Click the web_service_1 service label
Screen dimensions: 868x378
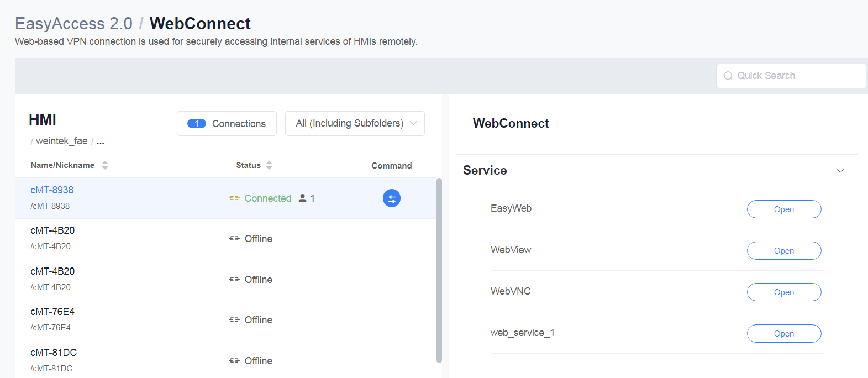523,333
